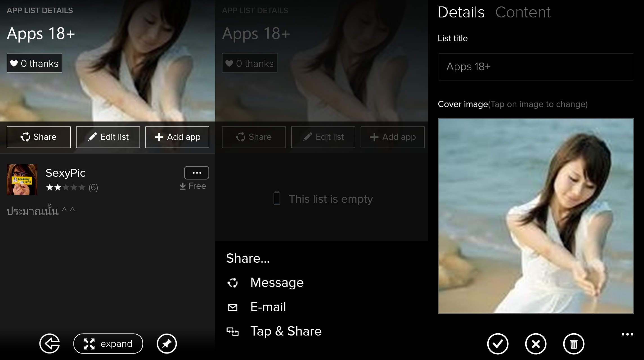This screenshot has height=360, width=644.
Task: Select E-mail in the Share menu
Action: pyautogui.click(x=268, y=307)
